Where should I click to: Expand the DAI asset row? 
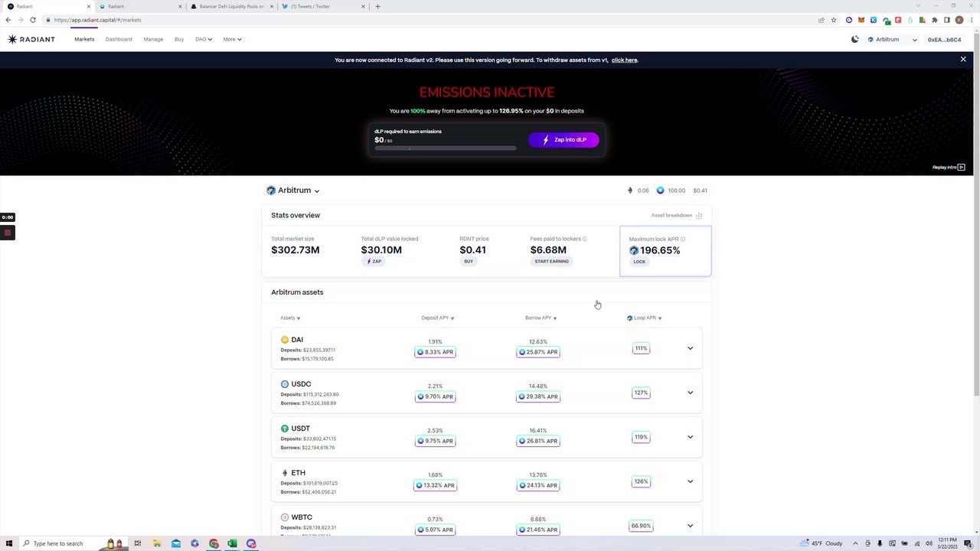click(x=690, y=348)
